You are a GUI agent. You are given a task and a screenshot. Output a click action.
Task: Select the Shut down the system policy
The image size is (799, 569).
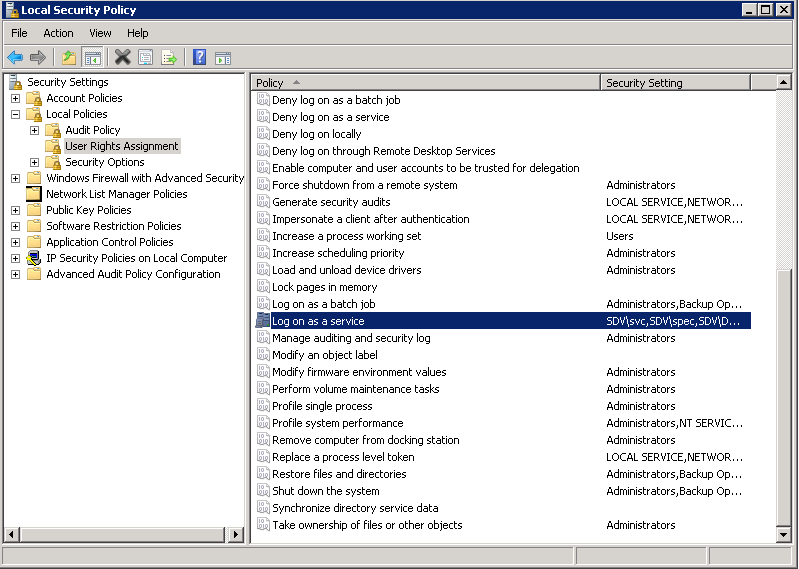325,491
